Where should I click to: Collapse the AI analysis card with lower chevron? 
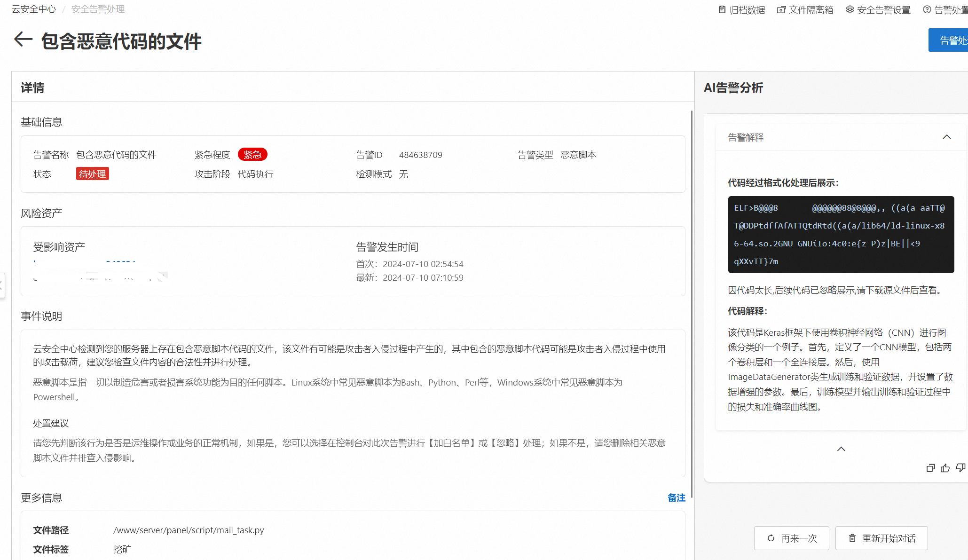point(841,449)
